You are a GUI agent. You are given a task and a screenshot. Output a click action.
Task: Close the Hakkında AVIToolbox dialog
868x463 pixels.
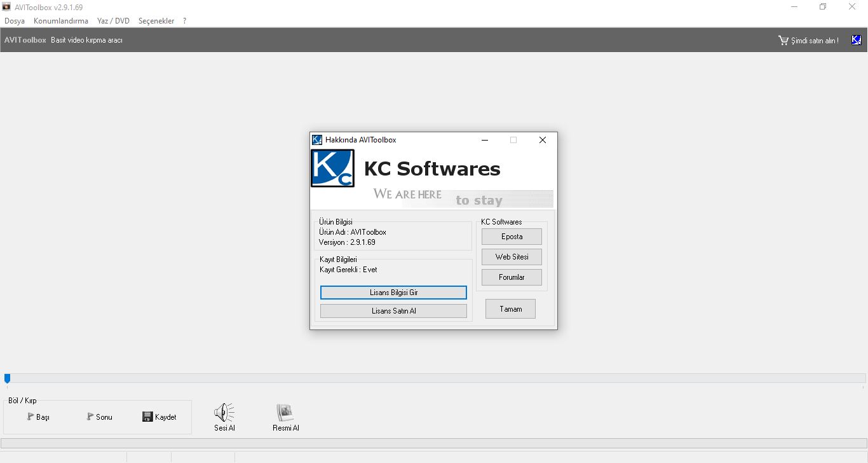543,140
